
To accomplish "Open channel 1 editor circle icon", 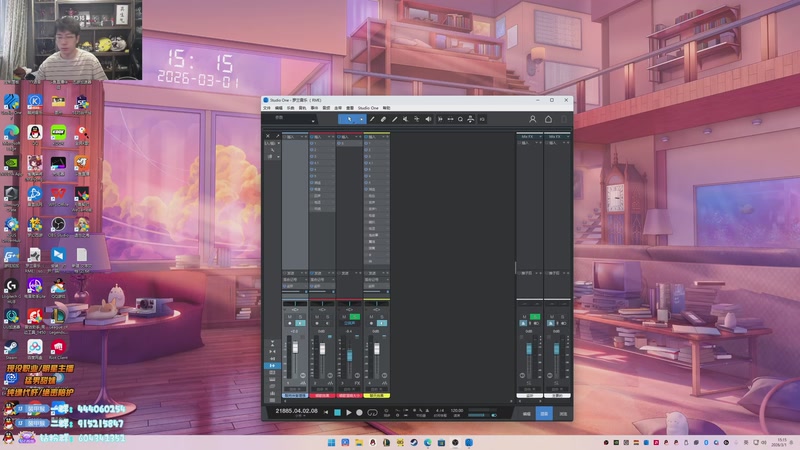I will click(x=303, y=376).
